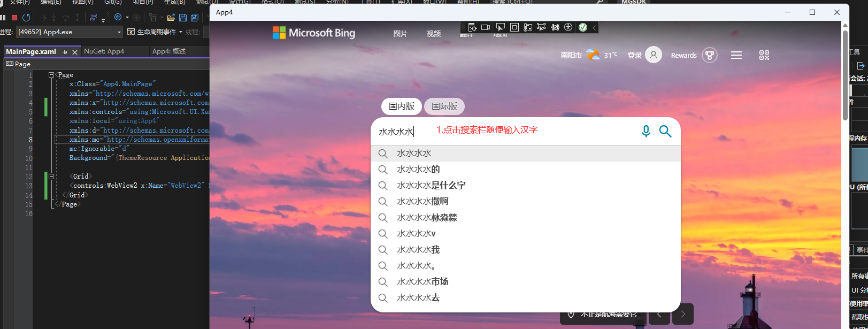This screenshot has height=329, width=868.
Task: Go to Live Visual Tree icon
Action: 472,27
